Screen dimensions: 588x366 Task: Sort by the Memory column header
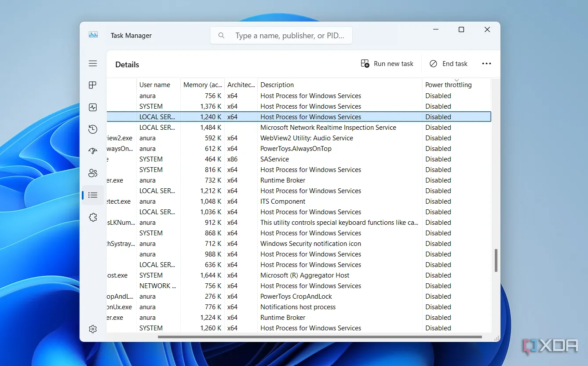203,84
